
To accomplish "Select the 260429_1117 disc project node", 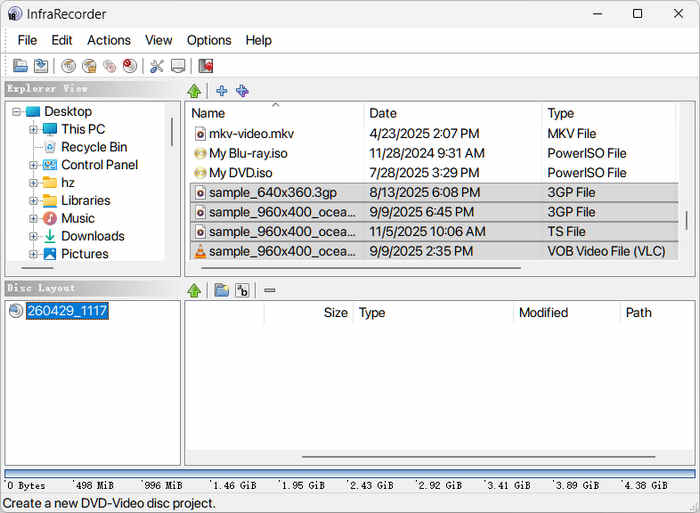I will coord(67,311).
